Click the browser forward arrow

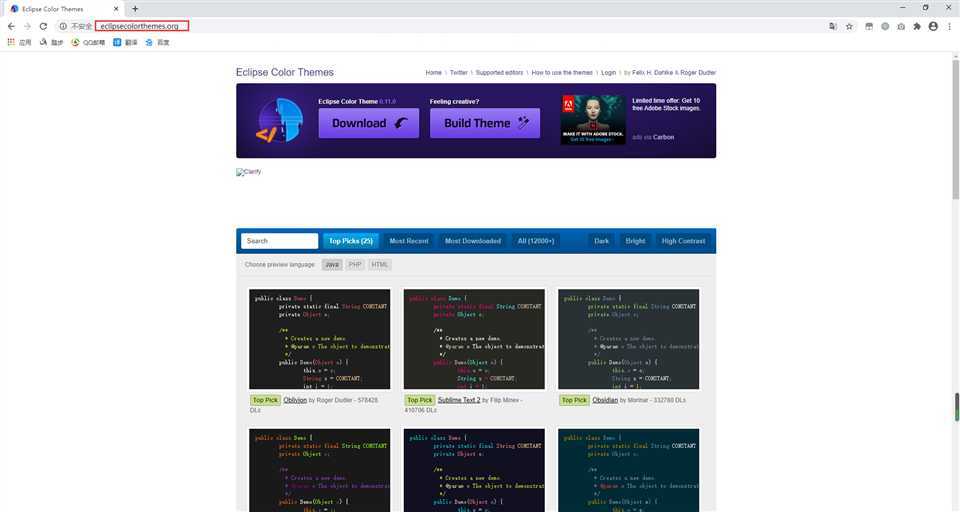point(27,26)
